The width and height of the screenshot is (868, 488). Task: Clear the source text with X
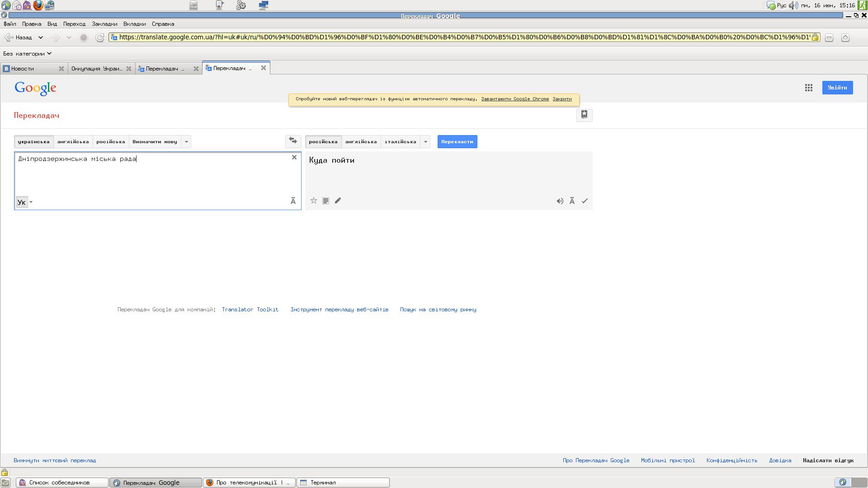pyautogui.click(x=294, y=157)
